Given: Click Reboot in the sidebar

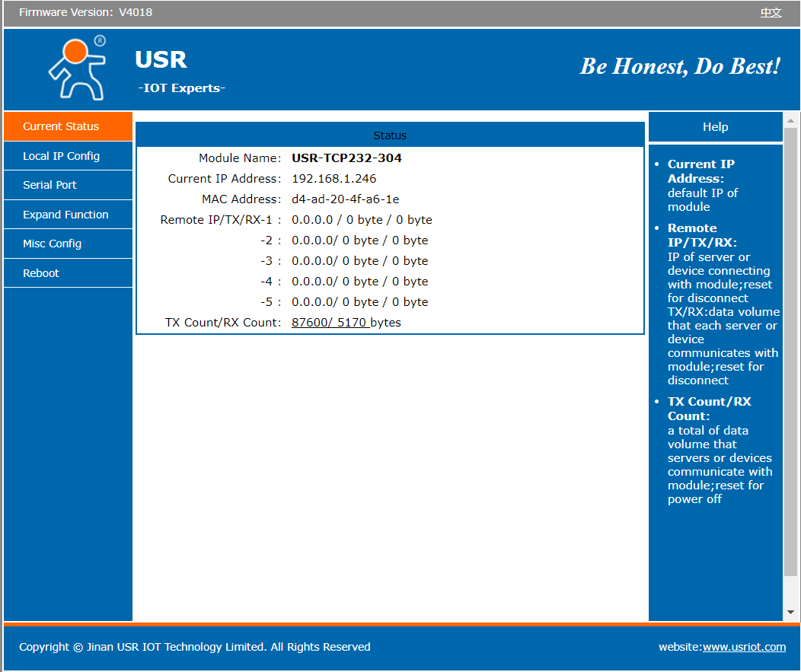Looking at the screenshot, I should [68, 273].
